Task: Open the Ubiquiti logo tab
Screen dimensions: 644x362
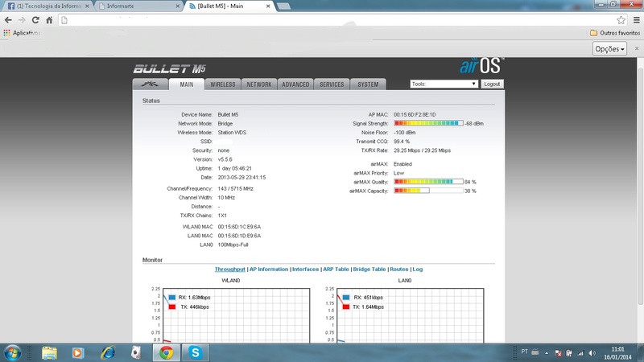Action: pos(151,84)
